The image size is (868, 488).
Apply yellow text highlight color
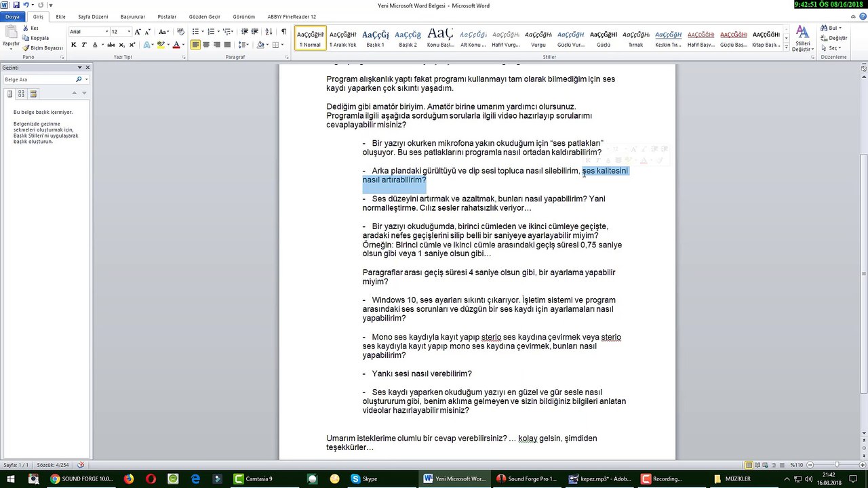160,45
